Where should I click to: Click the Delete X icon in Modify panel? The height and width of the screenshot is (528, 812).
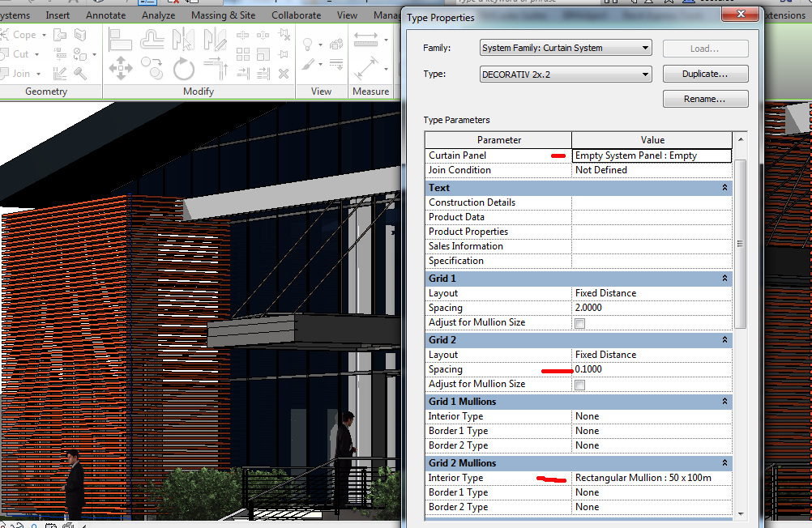(284, 74)
